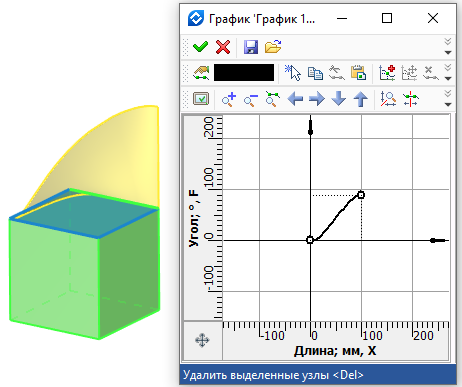Minimize the График window

click(342, 18)
